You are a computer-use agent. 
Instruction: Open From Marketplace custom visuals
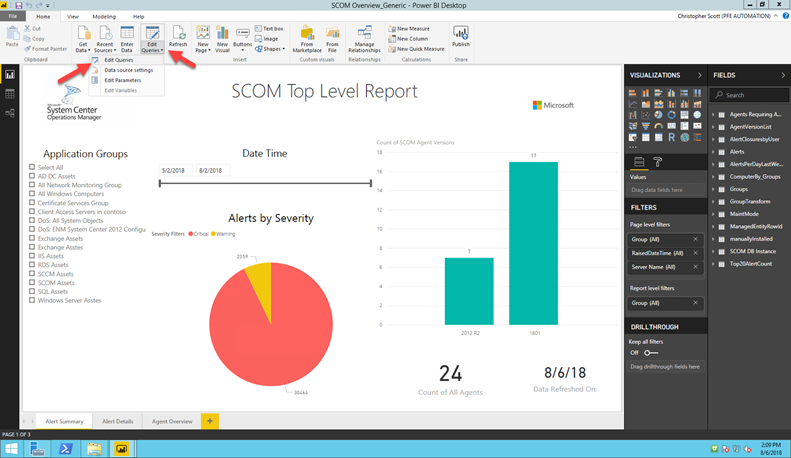(x=307, y=39)
